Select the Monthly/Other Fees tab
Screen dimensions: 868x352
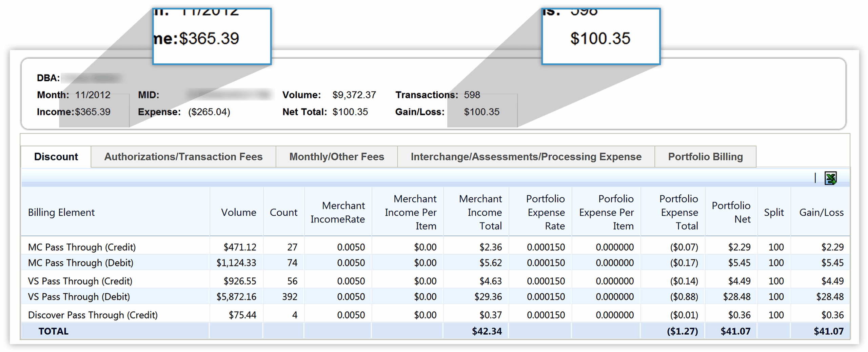click(336, 157)
